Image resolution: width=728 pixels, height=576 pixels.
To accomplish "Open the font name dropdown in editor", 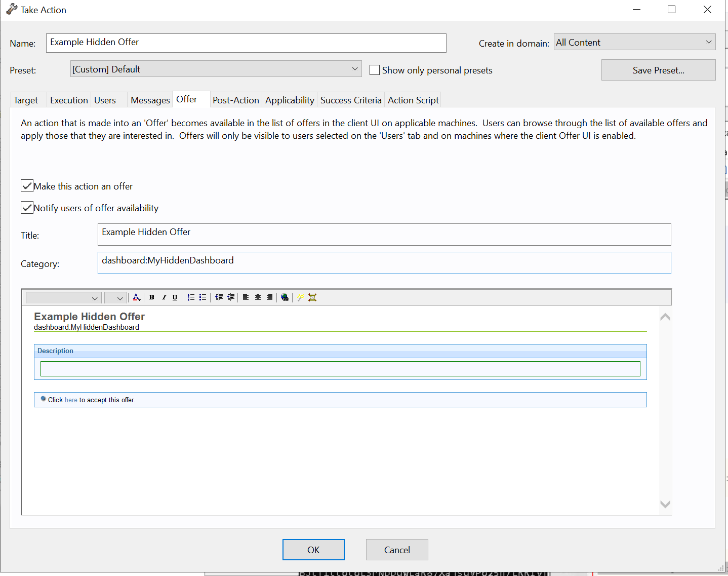I will 63,298.
